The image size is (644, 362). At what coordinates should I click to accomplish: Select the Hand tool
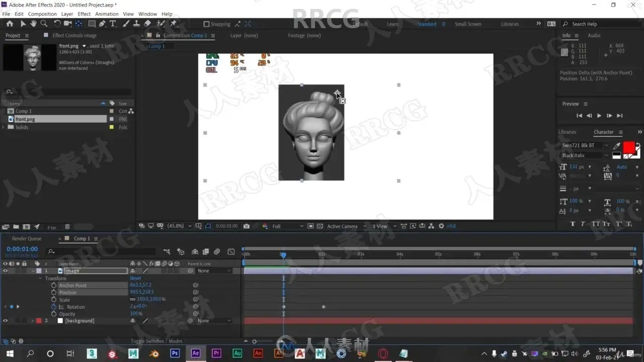click(x=33, y=24)
